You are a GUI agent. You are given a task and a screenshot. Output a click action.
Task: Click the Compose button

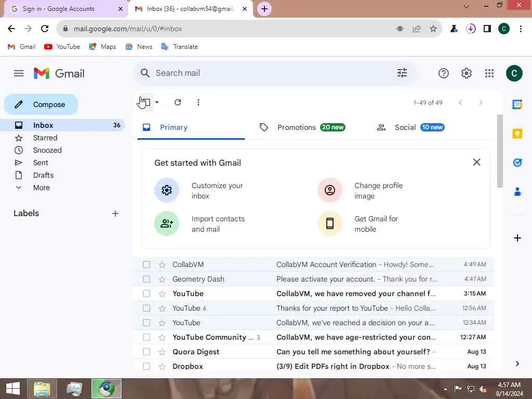[x=41, y=104]
